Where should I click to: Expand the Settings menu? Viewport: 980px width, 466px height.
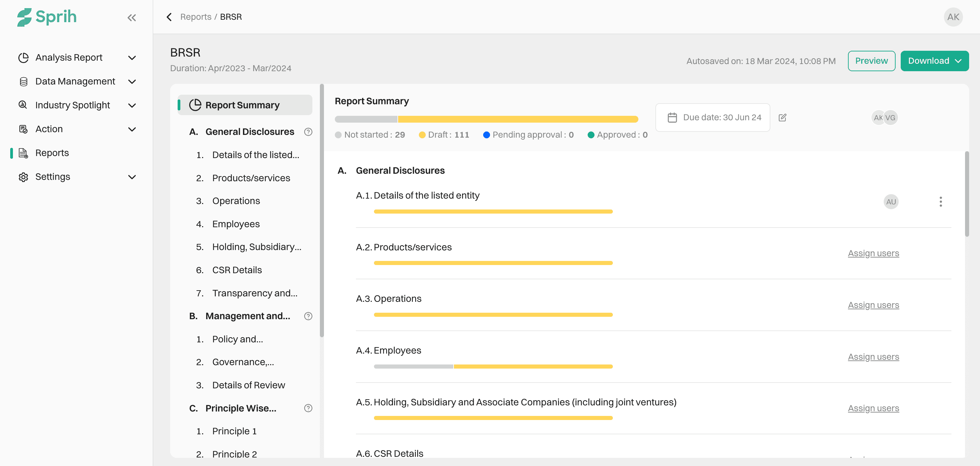pos(132,177)
